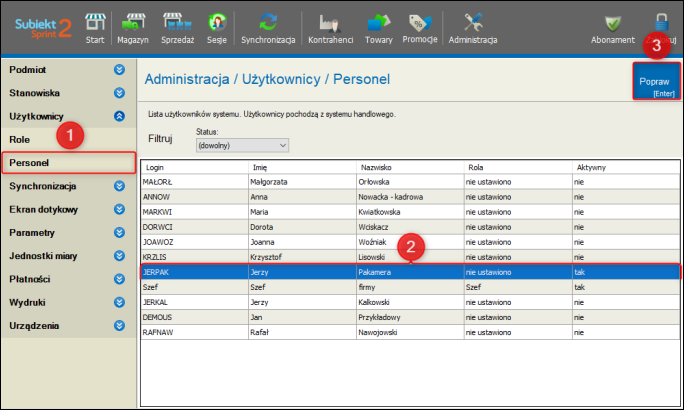
Task: Click the Popraw button
Action: point(655,81)
